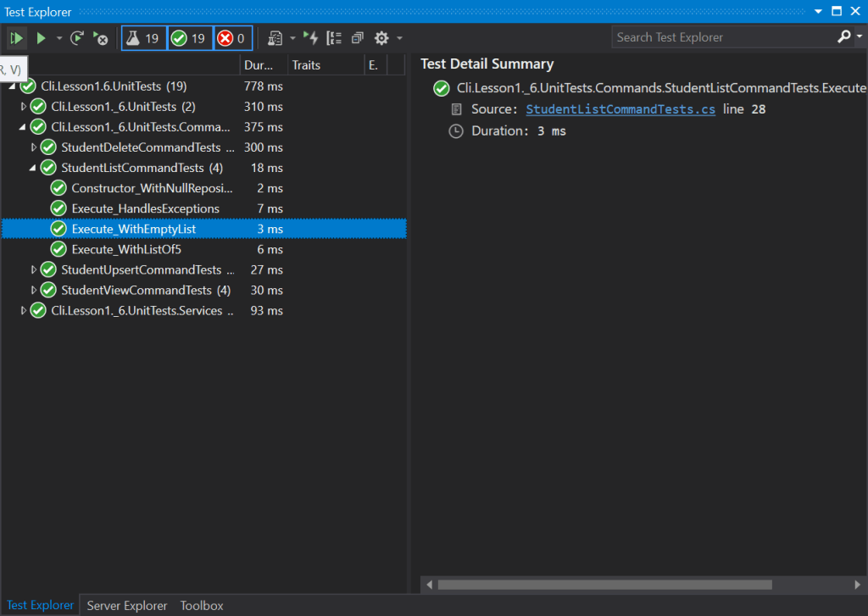Open the playlist icon in toolbar
Image resolution: width=868 pixels, height=616 pixels.
point(275,38)
